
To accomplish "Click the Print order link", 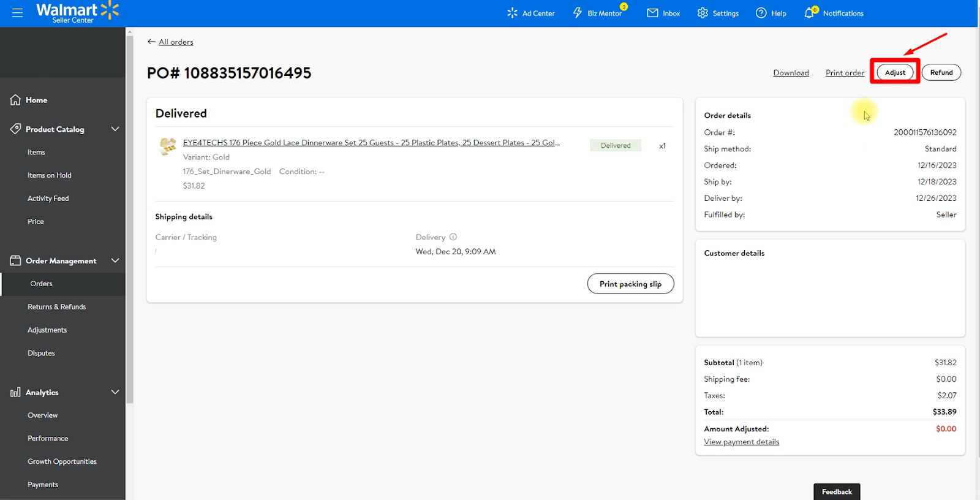I will [x=845, y=73].
